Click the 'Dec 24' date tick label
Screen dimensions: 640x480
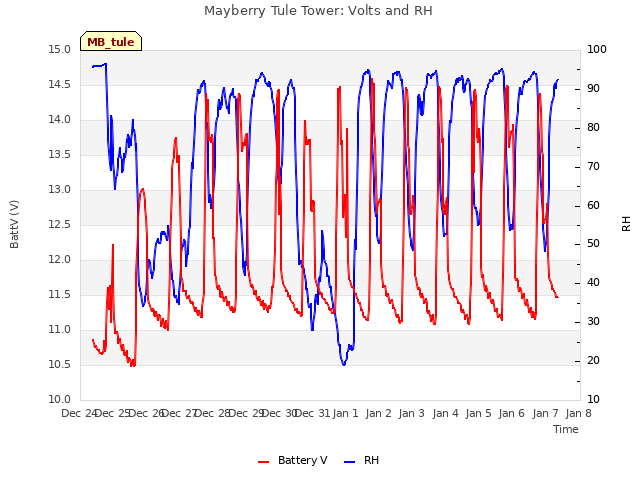pos(79,414)
